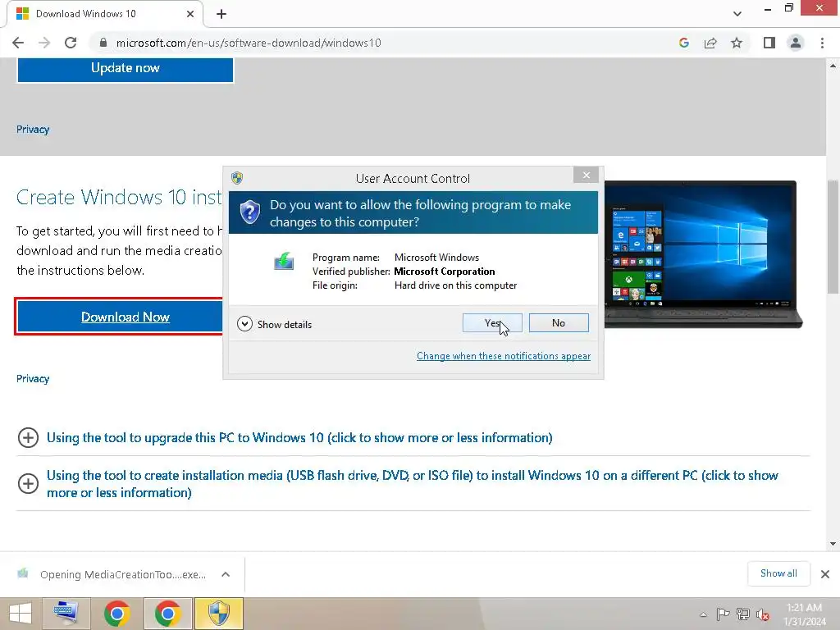Close the Download Windows 10 tab
Image resolution: width=840 pixels, height=630 pixels.
tap(189, 14)
